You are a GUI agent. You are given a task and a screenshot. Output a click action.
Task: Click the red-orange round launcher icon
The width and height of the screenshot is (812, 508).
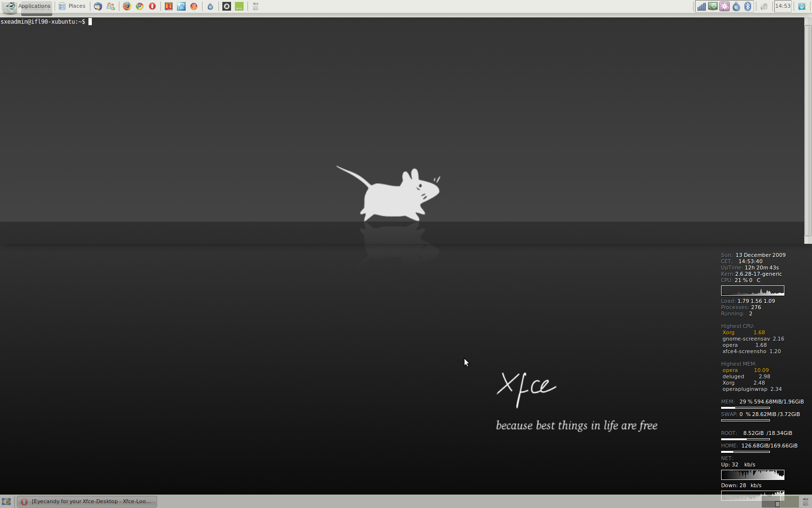coord(194,6)
